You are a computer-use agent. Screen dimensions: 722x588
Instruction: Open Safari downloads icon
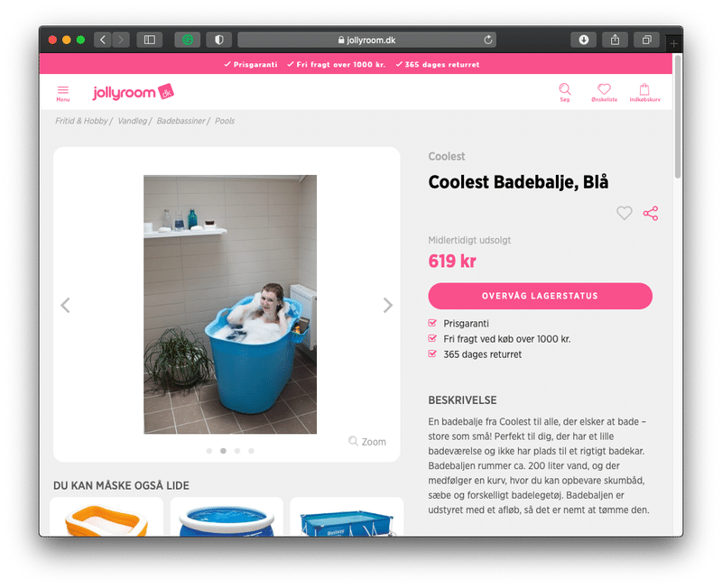point(583,40)
